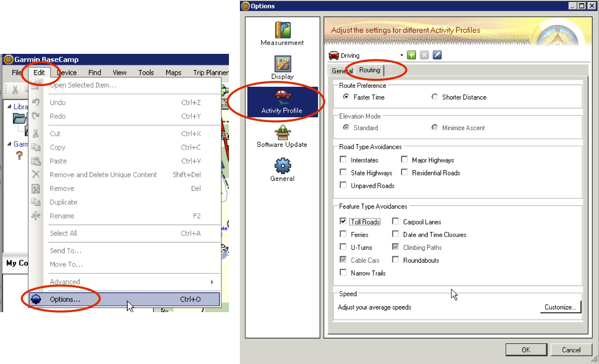Toggle Residential Roads avoidance
This screenshot has height=364, width=599.
pyautogui.click(x=404, y=173)
